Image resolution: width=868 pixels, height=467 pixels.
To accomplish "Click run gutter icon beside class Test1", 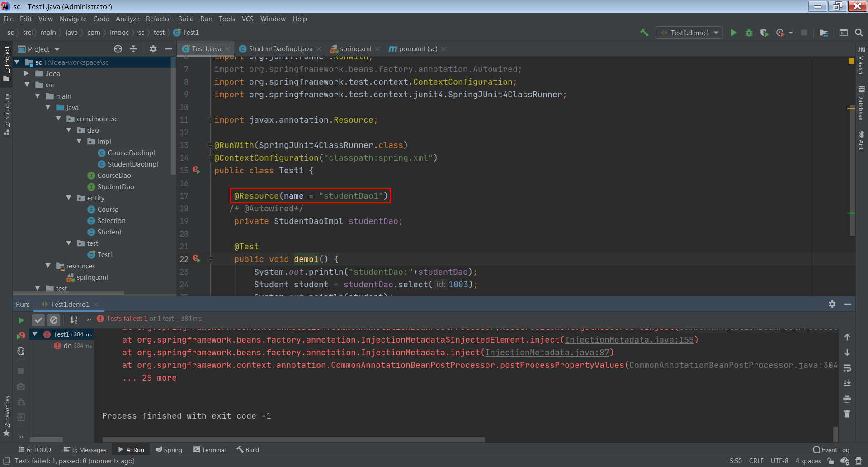I will point(196,170).
